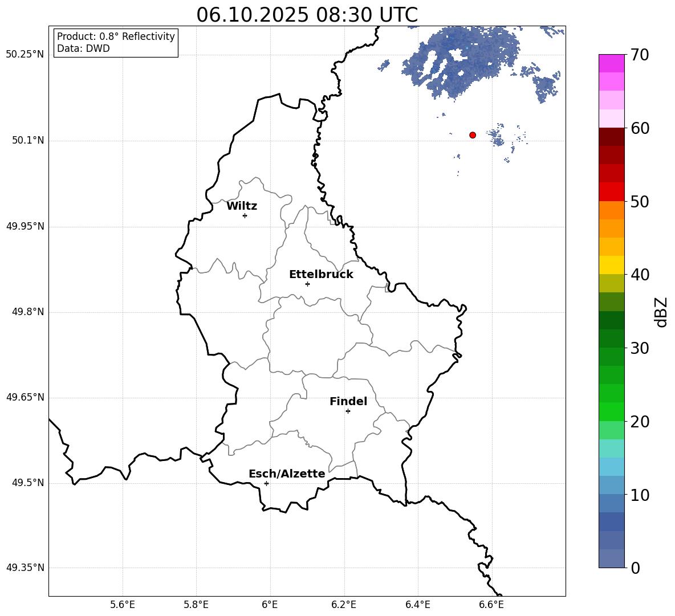Click the magenta swatch at the top of the colorbar

click(x=612, y=64)
